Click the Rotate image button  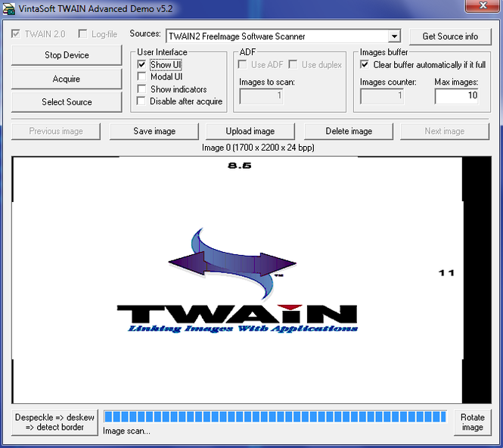472,422
